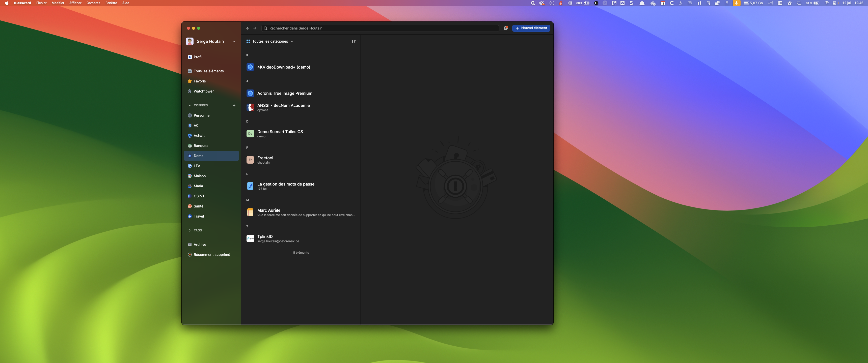
Task: Open the Marc Aurèle note
Action: click(301, 213)
